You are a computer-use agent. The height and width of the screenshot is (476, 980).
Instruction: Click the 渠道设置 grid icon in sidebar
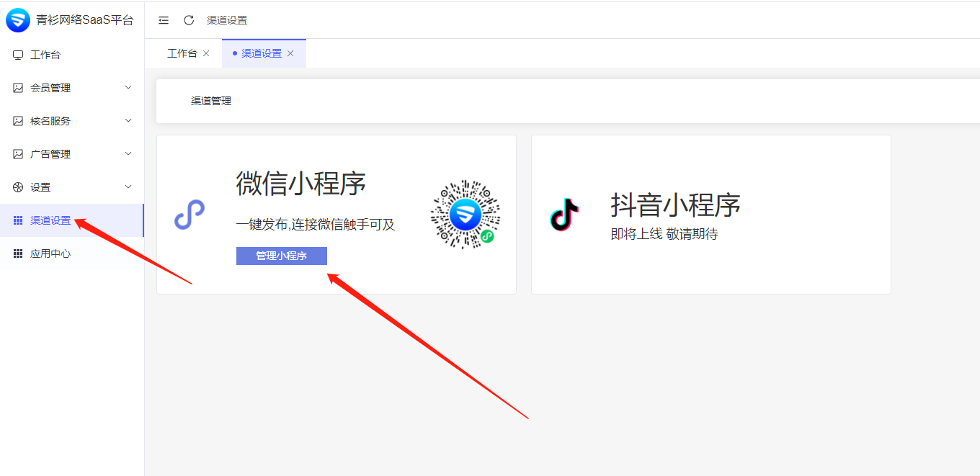click(18, 220)
